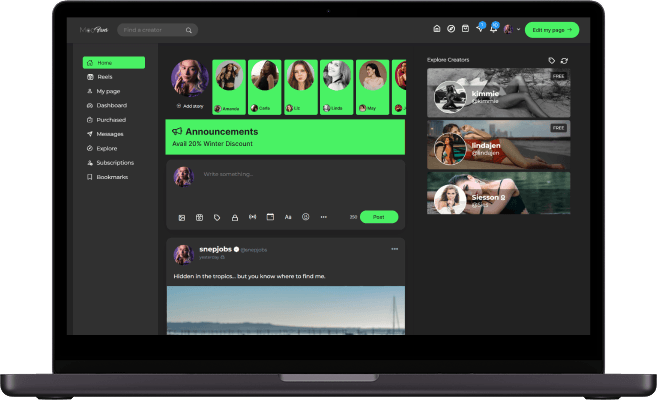
Task: Schedule post using calendar icon
Action: [x=270, y=217]
